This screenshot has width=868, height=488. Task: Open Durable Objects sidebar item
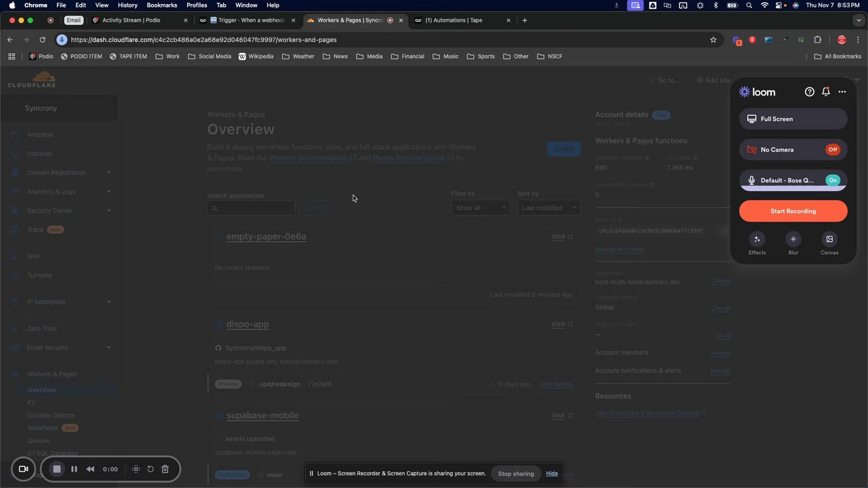pyautogui.click(x=51, y=415)
